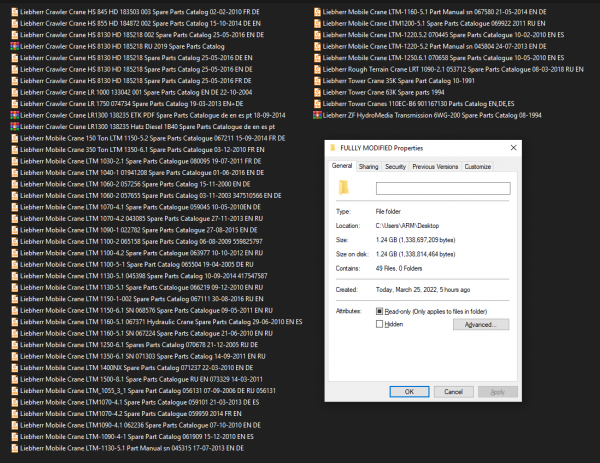Open the Security tab

(395, 166)
